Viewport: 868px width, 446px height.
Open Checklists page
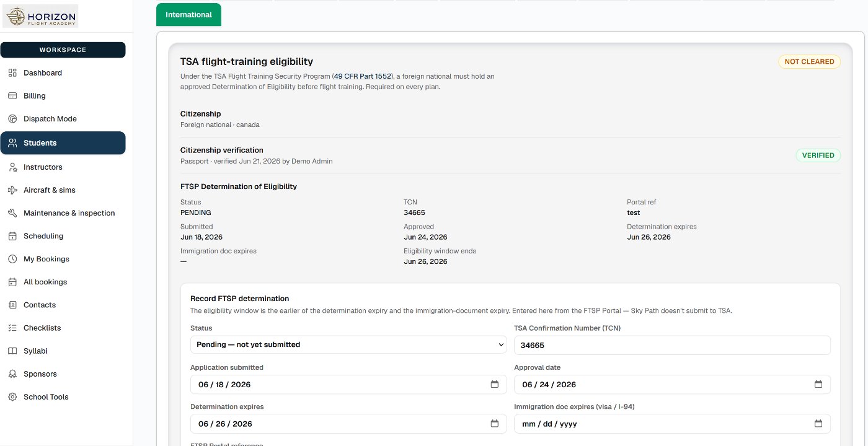coord(63,328)
